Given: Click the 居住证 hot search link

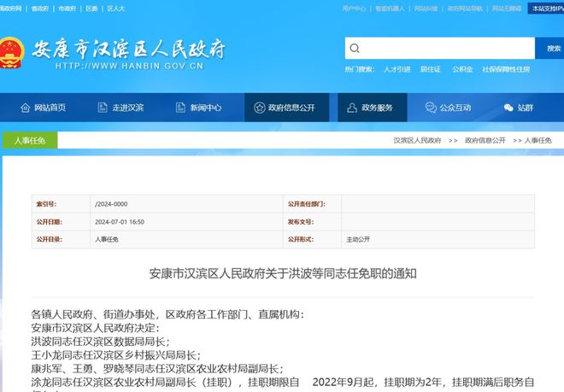Looking at the screenshot, I should [431, 69].
